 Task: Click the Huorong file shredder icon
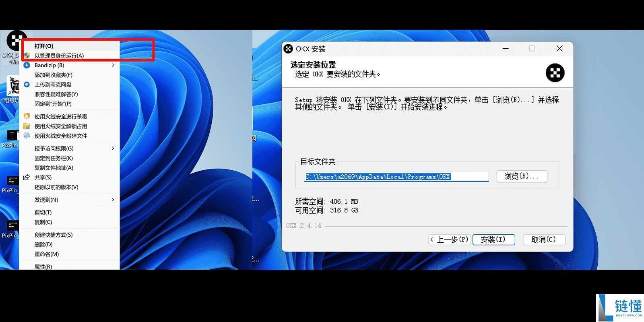[x=27, y=136]
